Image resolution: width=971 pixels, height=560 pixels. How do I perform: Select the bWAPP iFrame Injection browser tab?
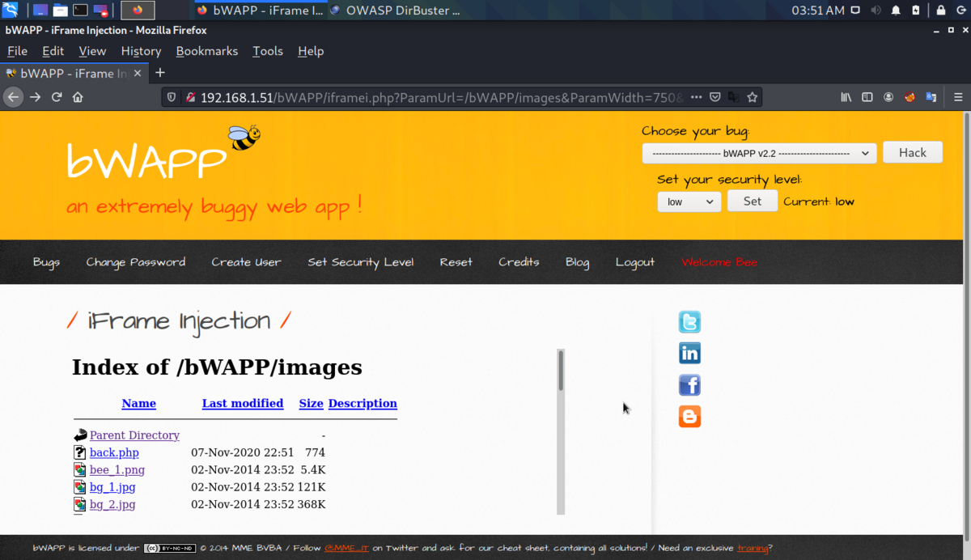[66, 73]
